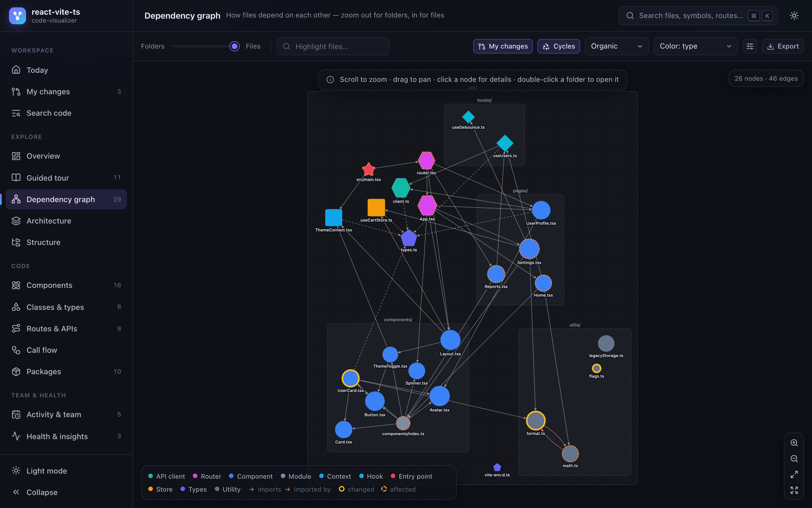Select the legacyStorage.ts utility node
The height and width of the screenshot is (508, 812).
606,343
